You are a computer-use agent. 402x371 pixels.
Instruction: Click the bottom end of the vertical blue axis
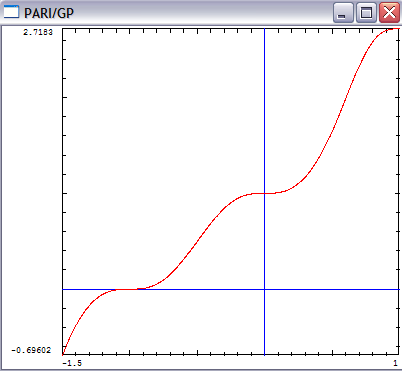click(264, 353)
